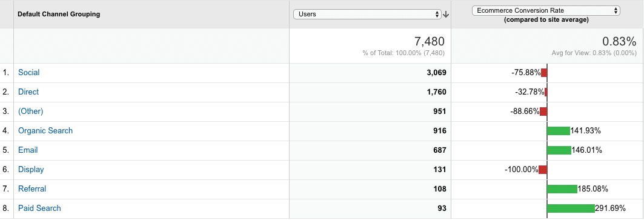Open the Referral channel link

click(x=32, y=188)
